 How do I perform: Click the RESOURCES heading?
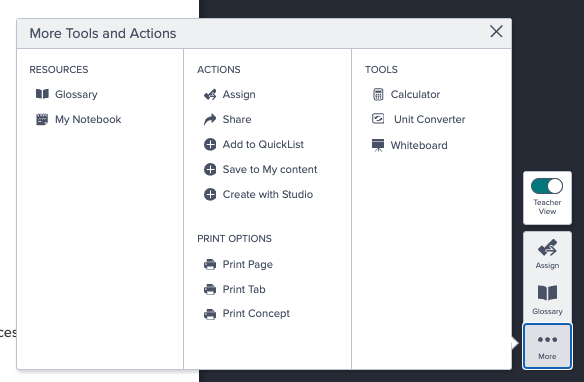[x=59, y=70]
